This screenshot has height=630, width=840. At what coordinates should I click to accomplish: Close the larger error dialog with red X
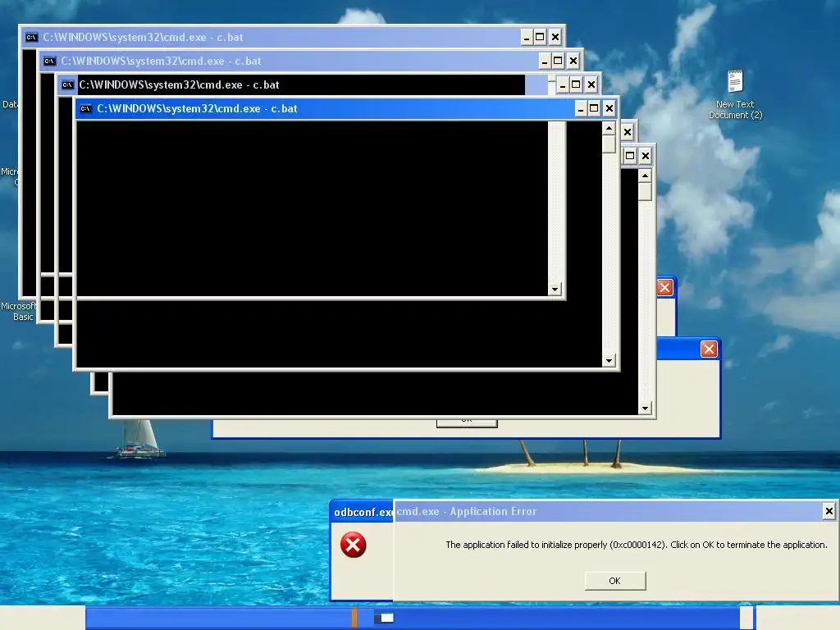pyautogui.click(x=709, y=349)
